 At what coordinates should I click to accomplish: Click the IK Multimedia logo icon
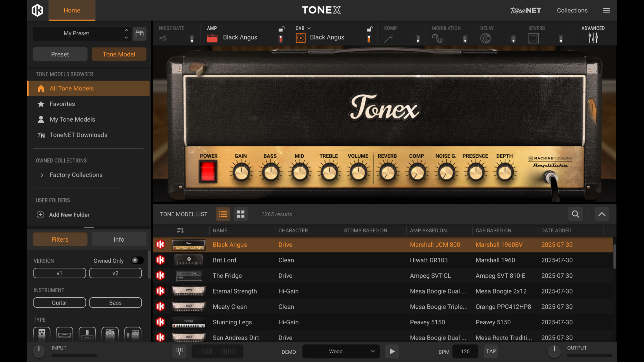coord(37,10)
